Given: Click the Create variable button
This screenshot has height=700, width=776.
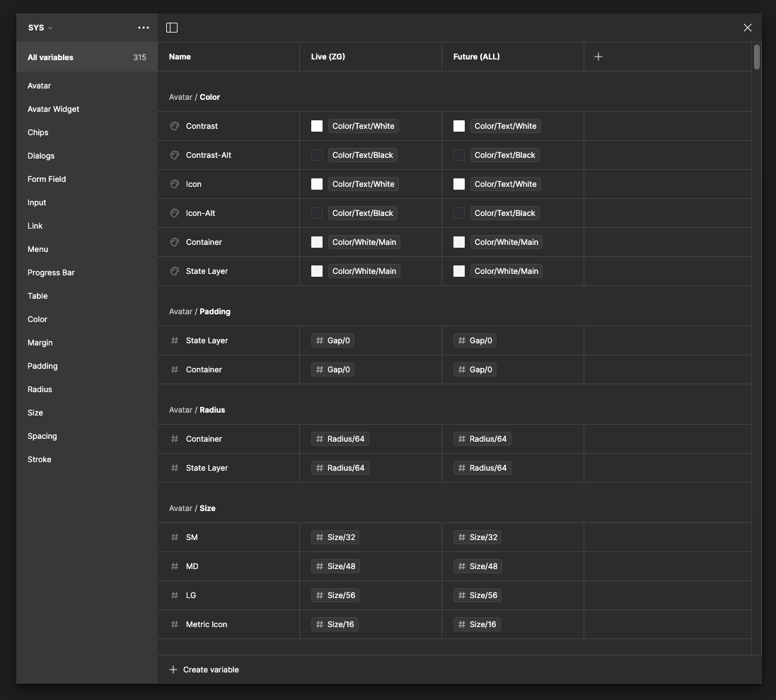Looking at the screenshot, I should [x=204, y=670].
